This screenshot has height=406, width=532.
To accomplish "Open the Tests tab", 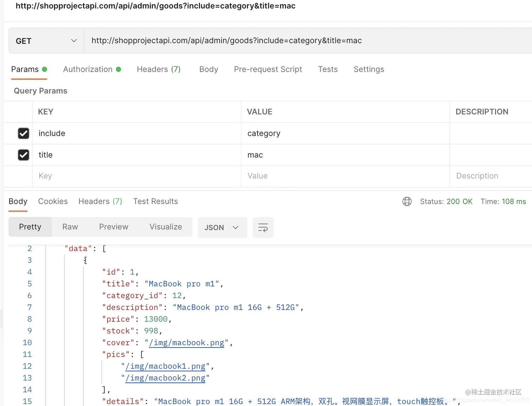I will (x=328, y=69).
